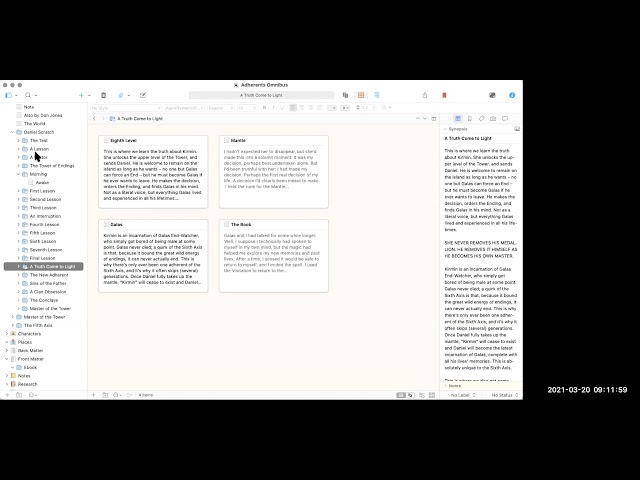Image resolution: width=640 pixels, height=480 pixels.
Task: Open the line spacing dropdown
Action: coord(366,108)
